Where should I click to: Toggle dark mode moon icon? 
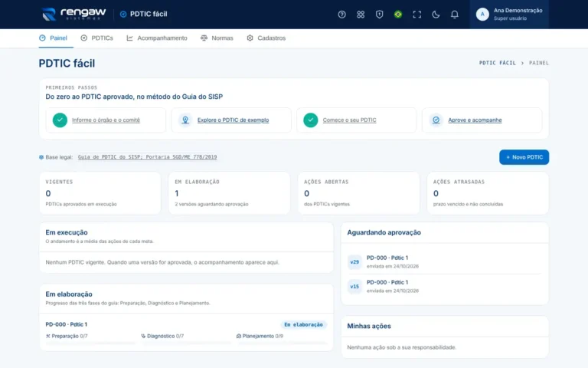(x=436, y=15)
